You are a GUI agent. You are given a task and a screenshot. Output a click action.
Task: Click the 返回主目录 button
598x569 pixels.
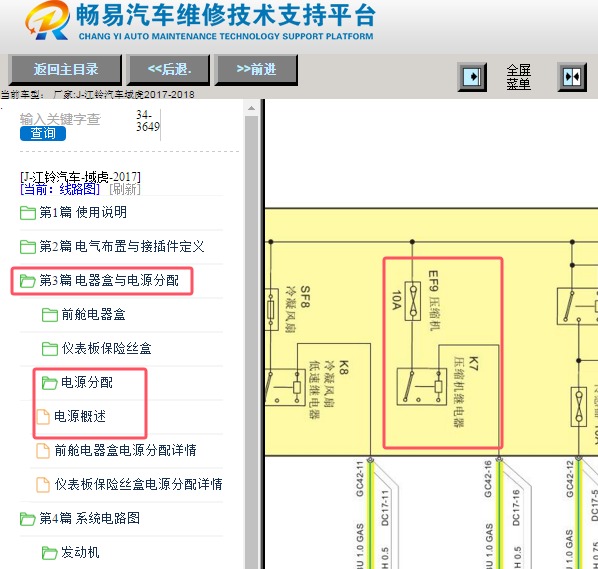[x=65, y=70]
